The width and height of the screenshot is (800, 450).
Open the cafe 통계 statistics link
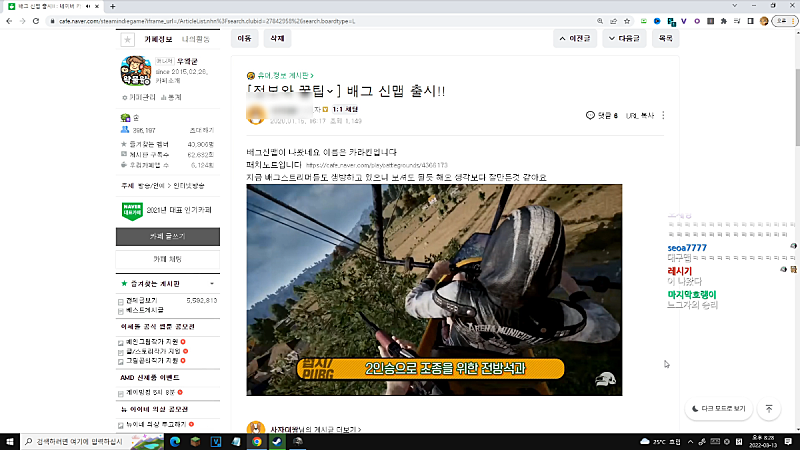(x=171, y=97)
